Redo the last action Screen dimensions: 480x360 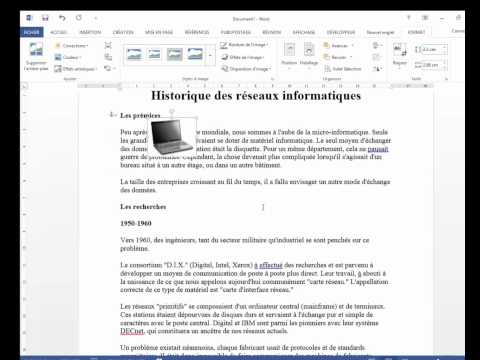click(79, 18)
